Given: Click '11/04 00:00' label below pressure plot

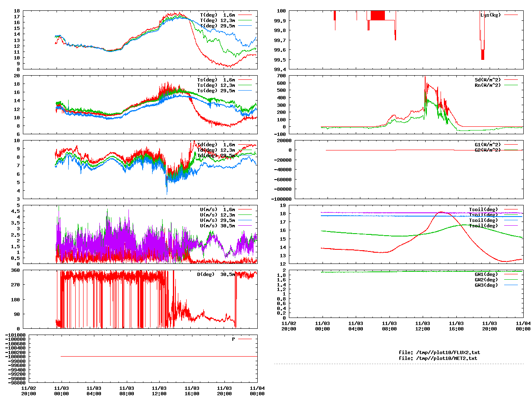Looking at the screenshot, I should point(257,391).
